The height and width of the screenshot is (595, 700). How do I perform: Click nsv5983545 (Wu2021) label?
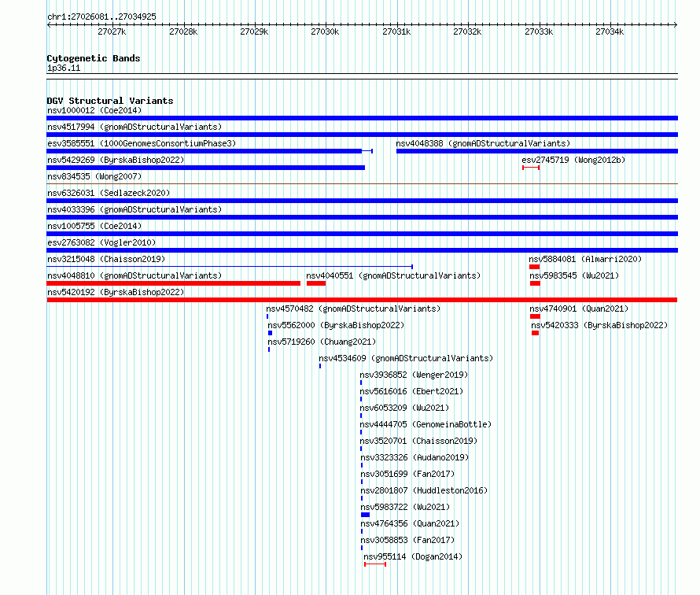(574, 275)
